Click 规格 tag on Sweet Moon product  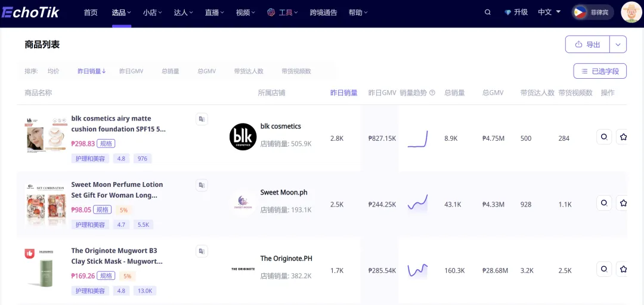click(103, 210)
